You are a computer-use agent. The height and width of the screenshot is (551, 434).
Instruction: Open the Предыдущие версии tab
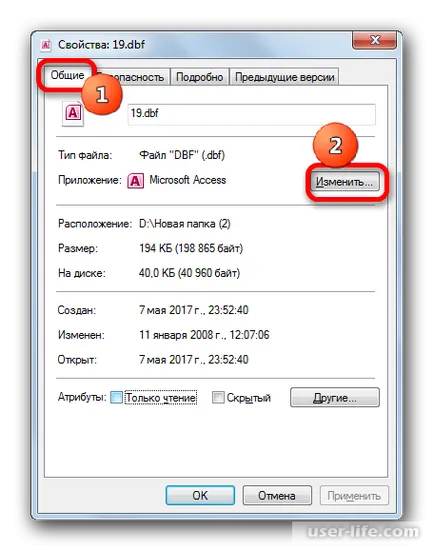click(284, 77)
